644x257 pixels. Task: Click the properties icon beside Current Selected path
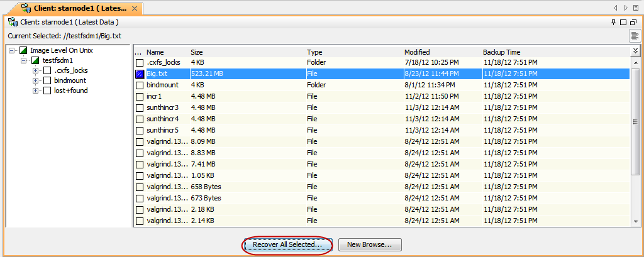pos(635,36)
